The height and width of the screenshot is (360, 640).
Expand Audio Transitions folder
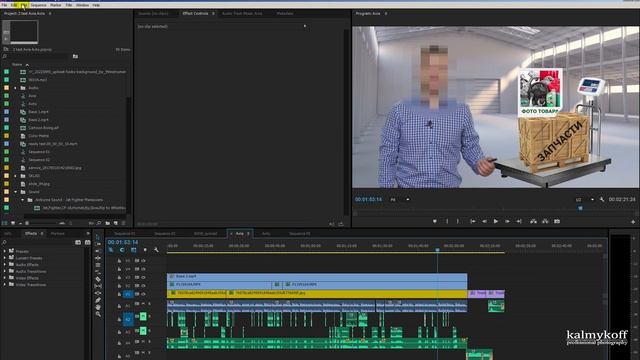[5, 271]
